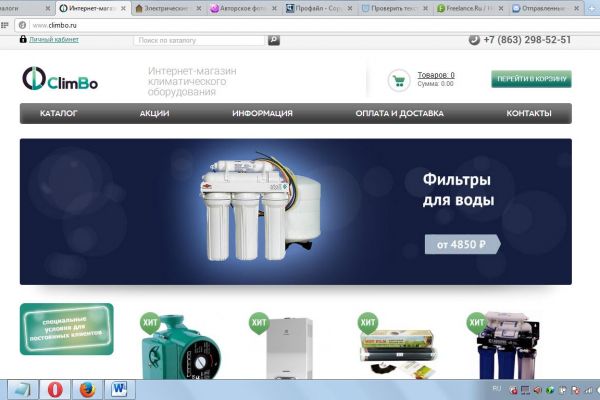Click the phone number +7 (863) 298-52-51
The width and height of the screenshot is (600, 400).
tap(527, 40)
